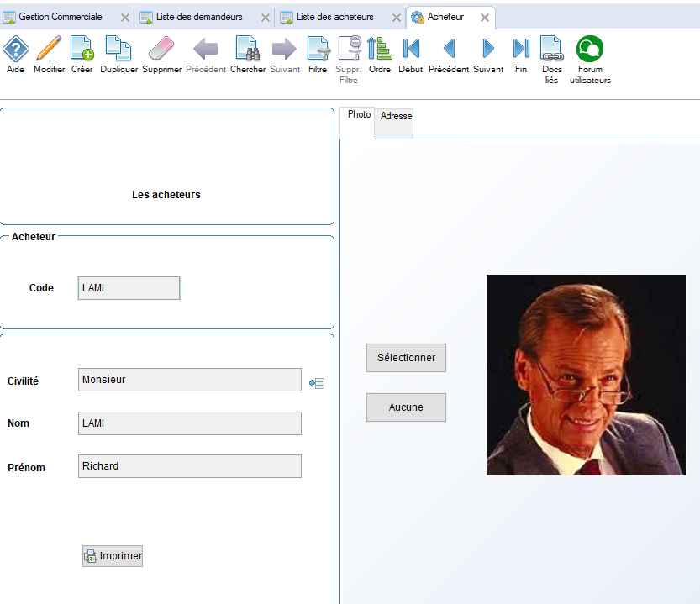Close the Liste des acheteurs tab
The height and width of the screenshot is (604, 700).
pyautogui.click(x=397, y=18)
